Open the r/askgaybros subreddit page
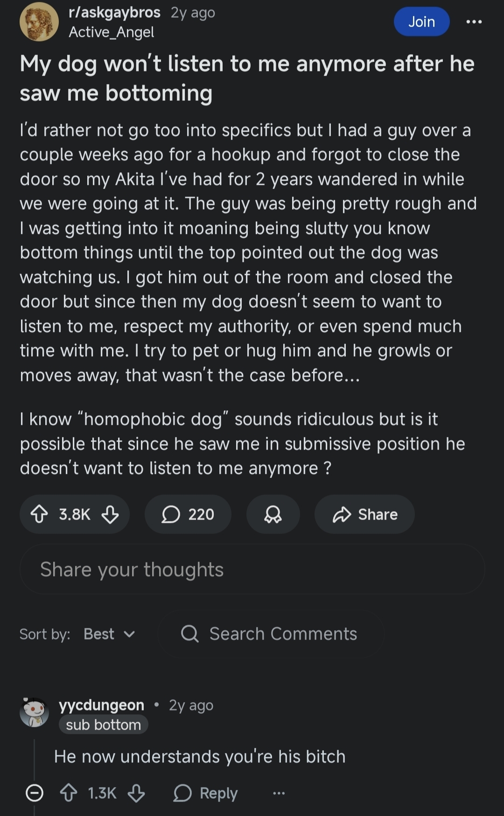 [114, 13]
